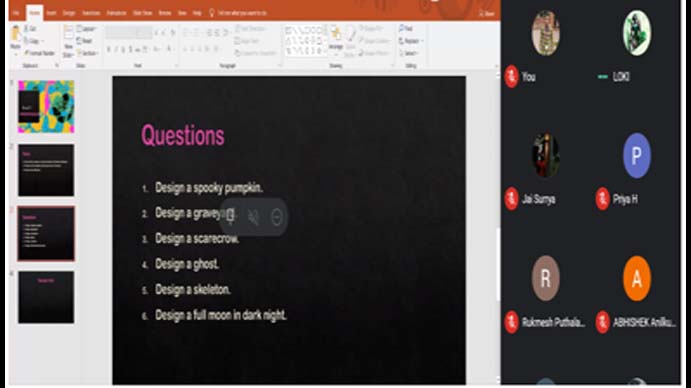Image resolution: width=691 pixels, height=388 pixels.
Task: Click the Share button in PowerPoint
Action: [487, 14]
